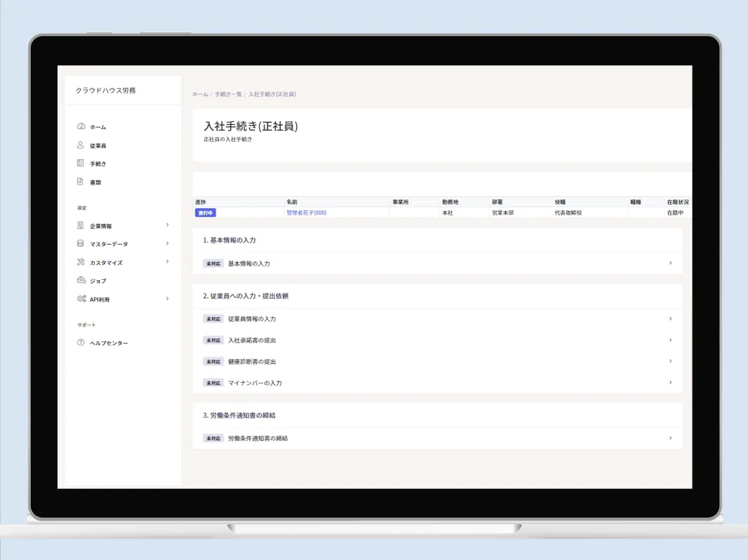Go to ホーム in the breadcrumb

(200, 94)
